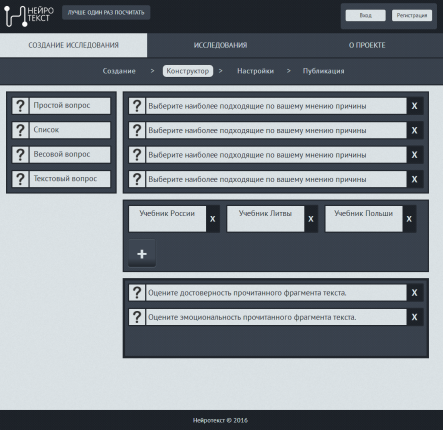
Task: Add a new textbook with plus button
Action: pyautogui.click(x=142, y=254)
